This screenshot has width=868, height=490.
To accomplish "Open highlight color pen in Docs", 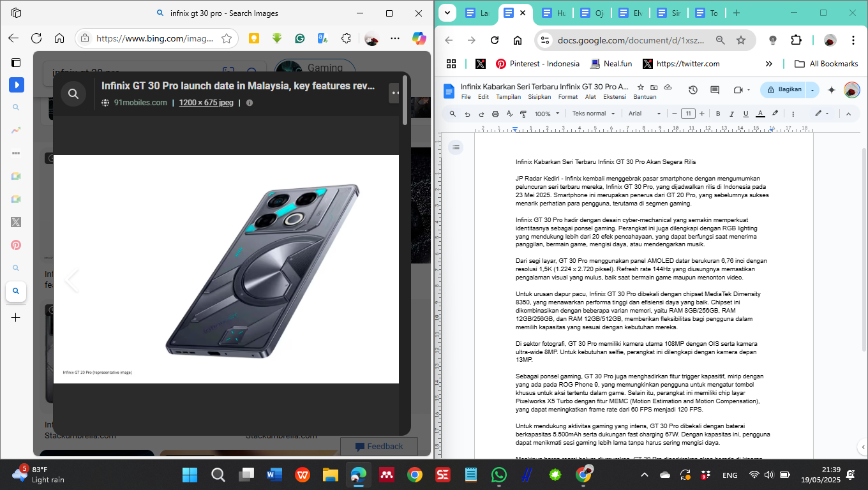I will coord(775,114).
